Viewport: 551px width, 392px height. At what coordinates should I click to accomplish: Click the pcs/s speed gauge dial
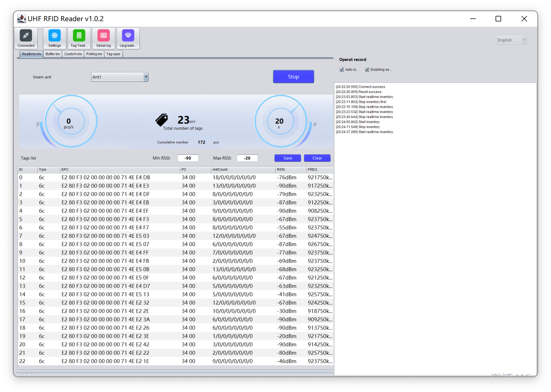[69, 121]
